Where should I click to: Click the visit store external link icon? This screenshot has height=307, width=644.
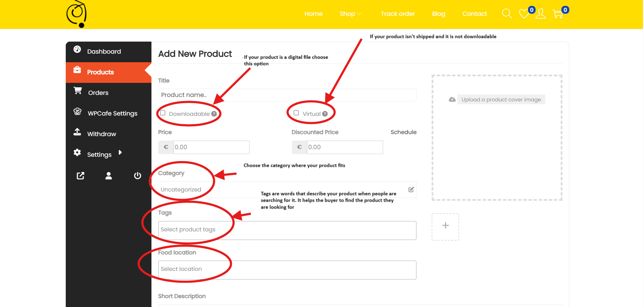[80, 176]
